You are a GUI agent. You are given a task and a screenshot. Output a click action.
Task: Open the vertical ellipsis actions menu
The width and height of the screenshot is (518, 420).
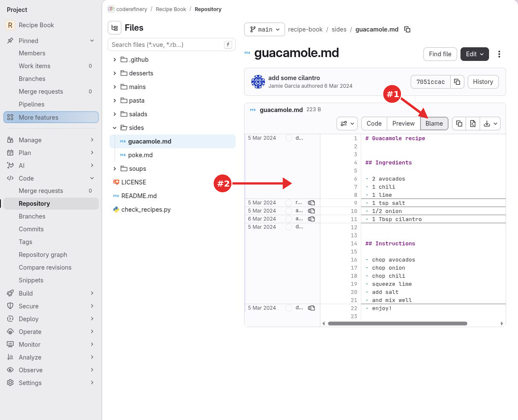click(x=499, y=54)
